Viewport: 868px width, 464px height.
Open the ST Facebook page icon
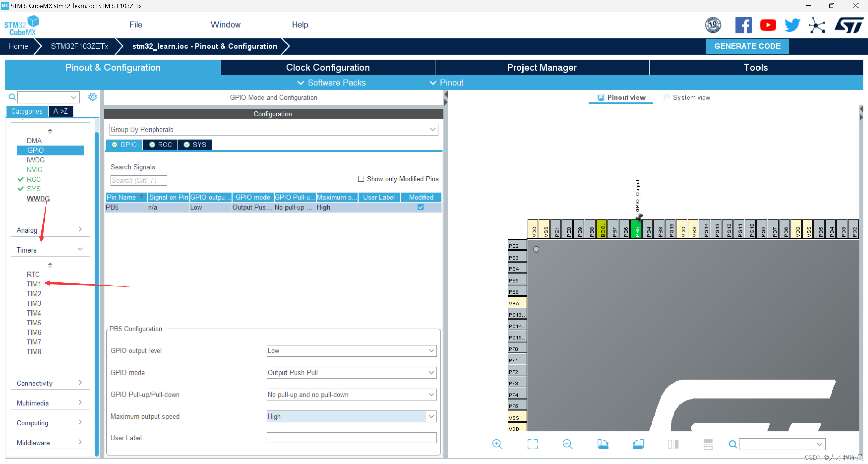point(743,25)
